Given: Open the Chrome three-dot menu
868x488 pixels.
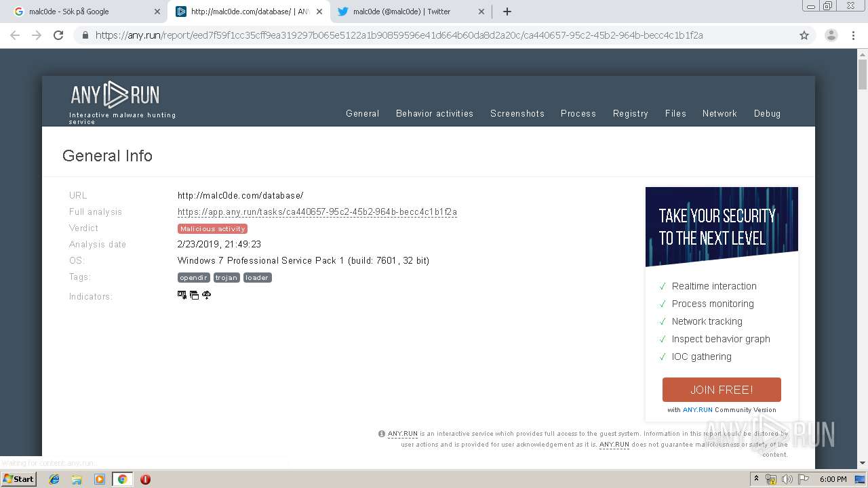Looking at the screenshot, I should coord(853,35).
